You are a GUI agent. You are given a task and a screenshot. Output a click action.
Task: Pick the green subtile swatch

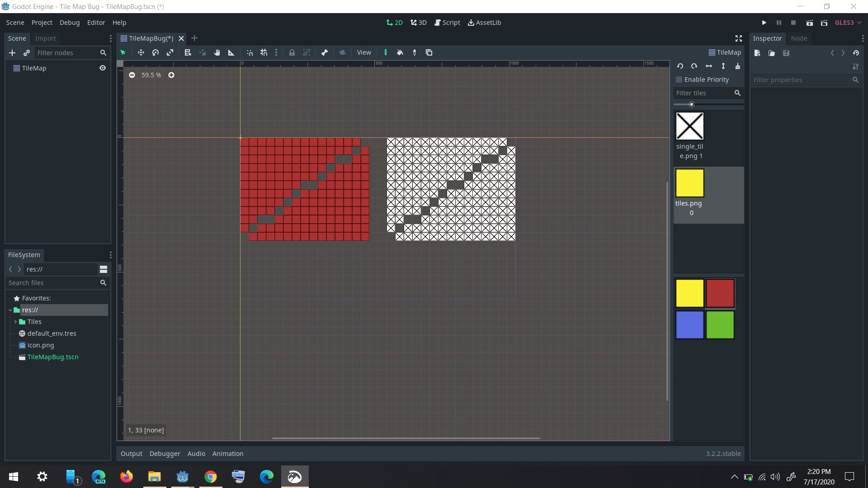[720, 324]
